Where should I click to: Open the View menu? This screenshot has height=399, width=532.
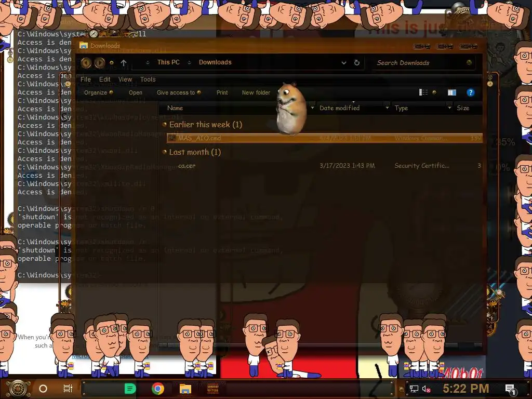click(x=125, y=79)
